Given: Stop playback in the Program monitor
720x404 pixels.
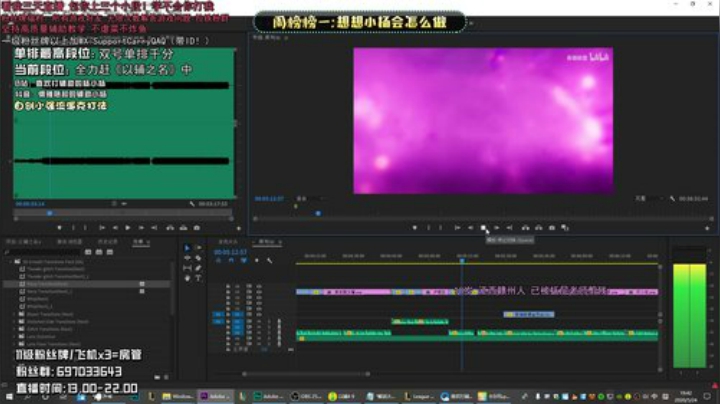Looking at the screenshot, I should click(x=483, y=228).
